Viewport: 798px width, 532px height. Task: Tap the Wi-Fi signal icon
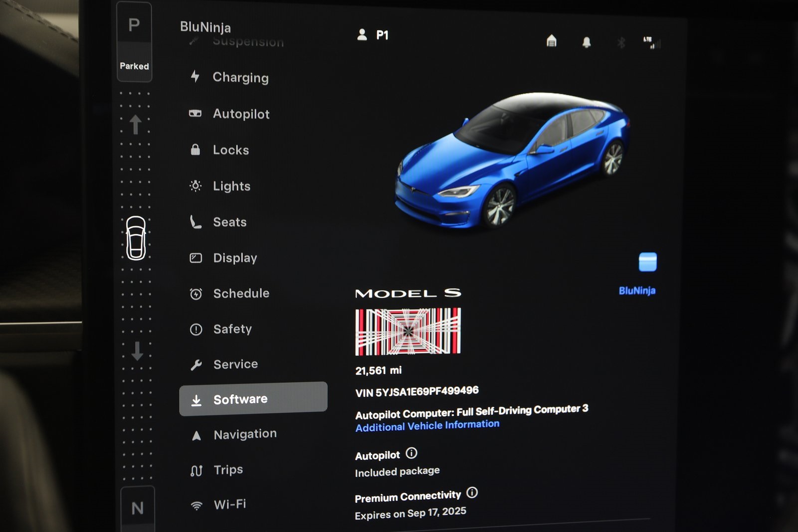coord(197,506)
